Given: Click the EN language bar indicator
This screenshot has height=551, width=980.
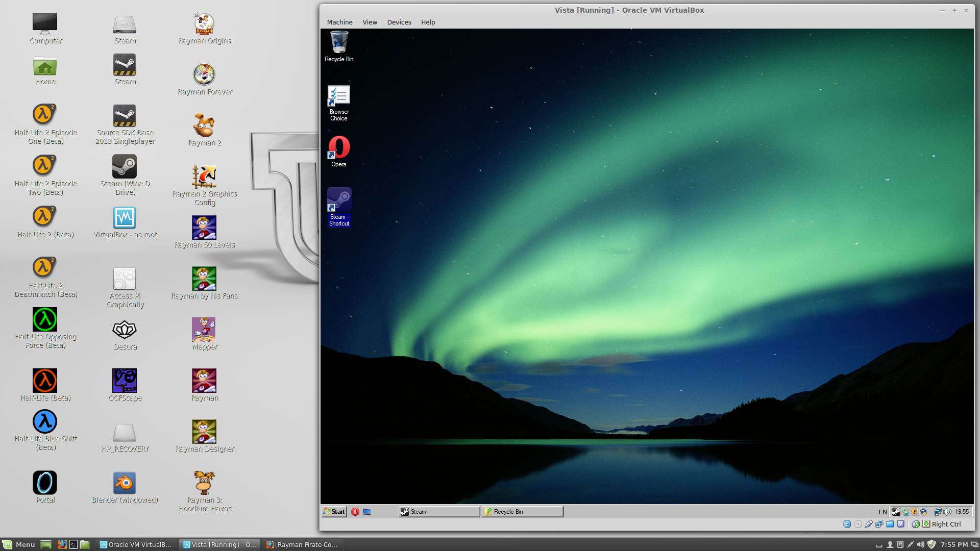Looking at the screenshot, I should 883,512.
